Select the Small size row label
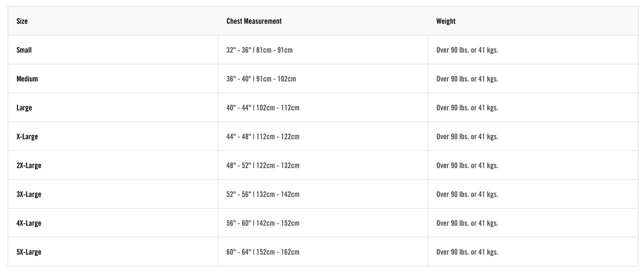The width and height of the screenshot is (644, 272). coord(24,50)
